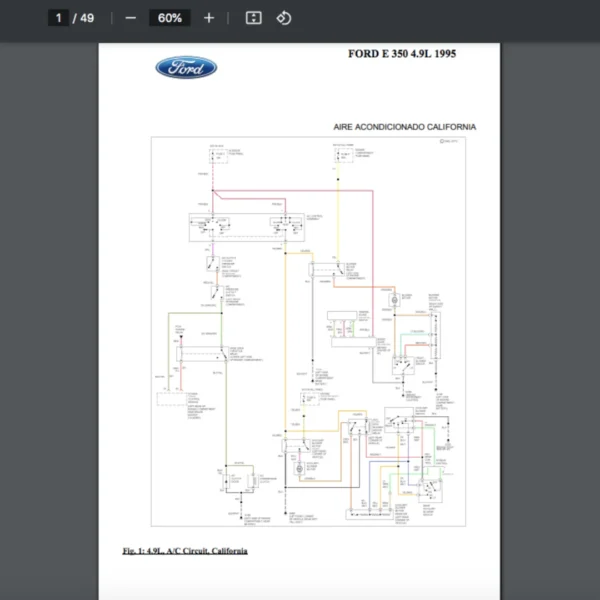Click the total page count 49
Viewport: 600px width, 600px height.
point(87,18)
